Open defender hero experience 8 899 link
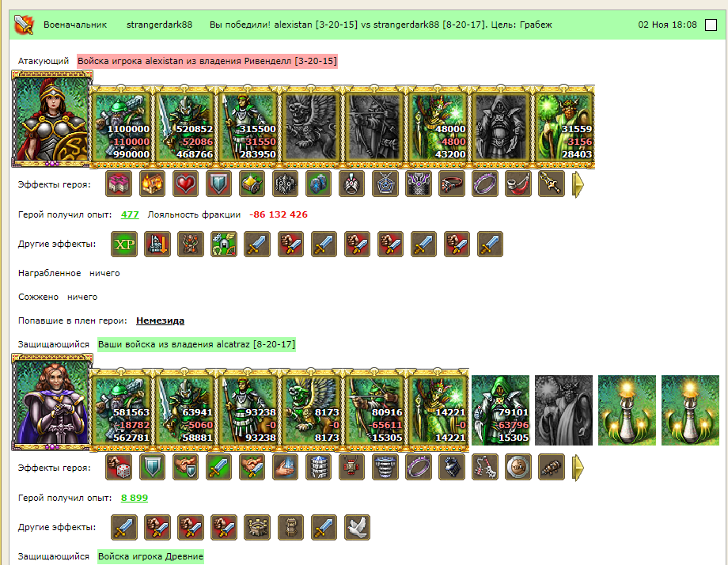 click(x=135, y=498)
